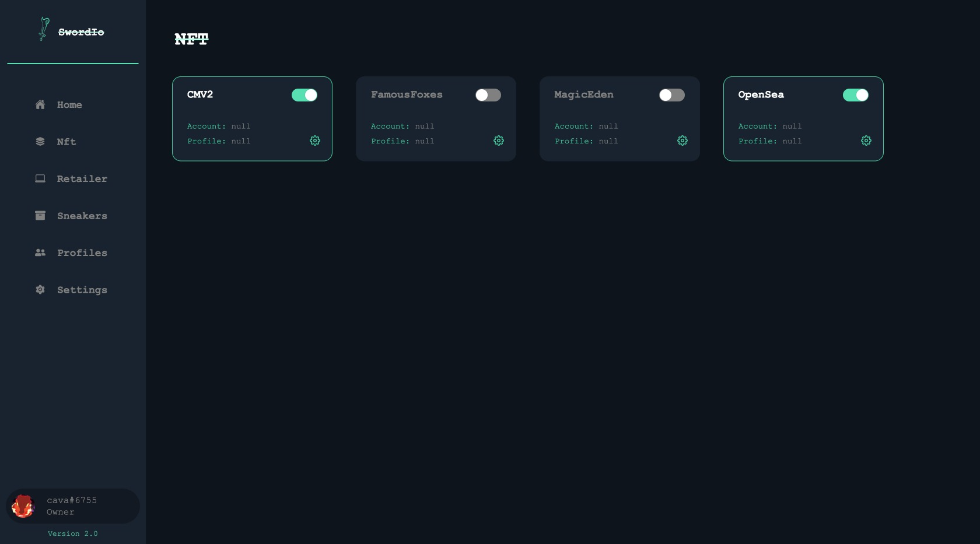Click the Owner role label
This screenshot has height=544, width=980.
pos(61,512)
